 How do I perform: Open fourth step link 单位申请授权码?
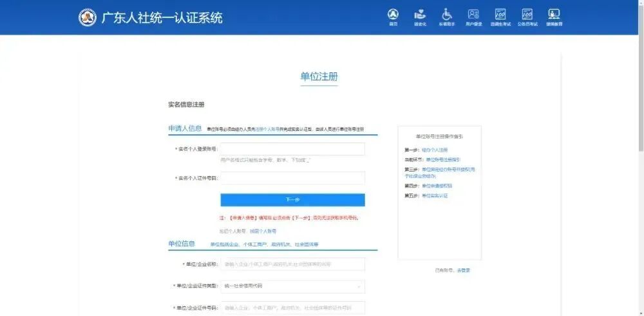click(437, 186)
